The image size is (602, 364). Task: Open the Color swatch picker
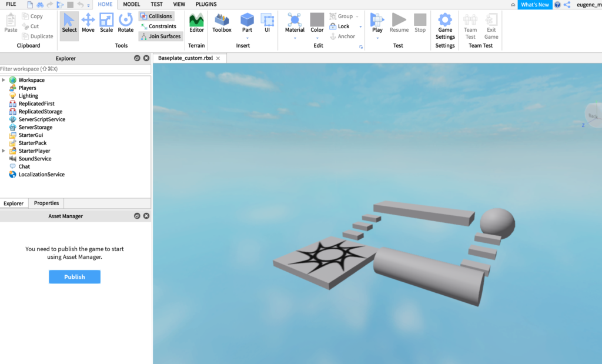pos(317,23)
